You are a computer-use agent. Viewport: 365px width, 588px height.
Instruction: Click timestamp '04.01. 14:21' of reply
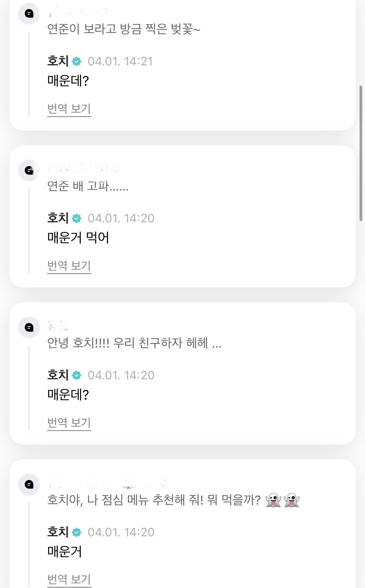pyautogui.click(x=120, y=61)
